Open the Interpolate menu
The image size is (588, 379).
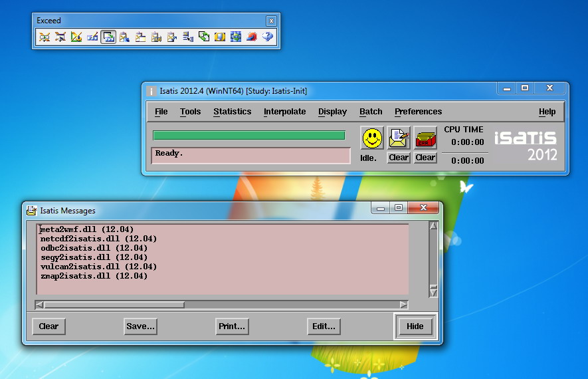284,112
